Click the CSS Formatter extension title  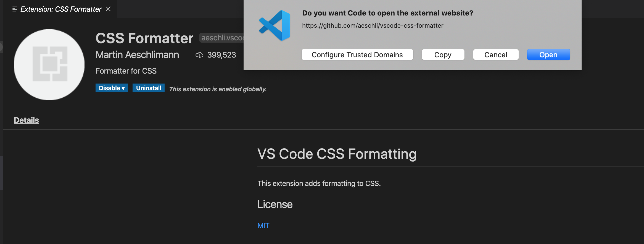coord(144,38)
